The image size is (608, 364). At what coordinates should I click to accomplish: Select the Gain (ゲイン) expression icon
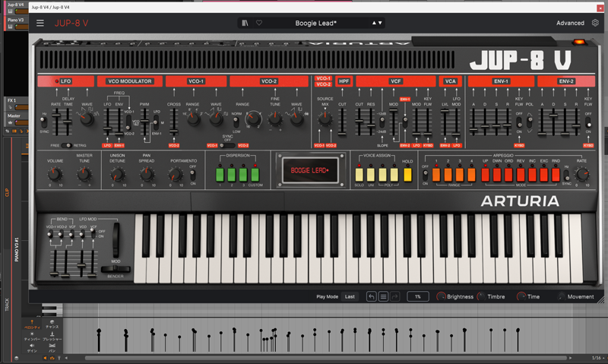point(32,348)
